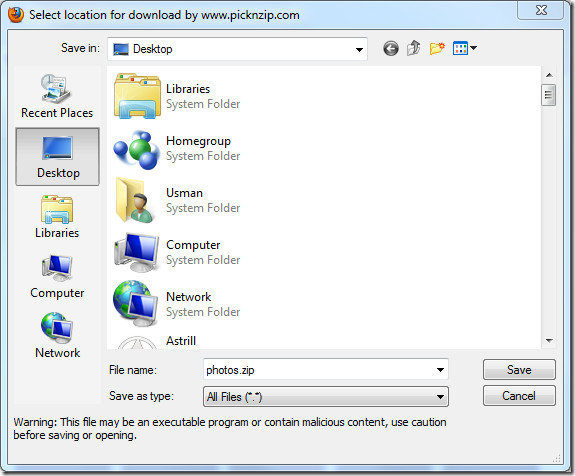The image size is (575, 476).
Task: Select the Homegroup icon in file list
Action: coord(136,150)
